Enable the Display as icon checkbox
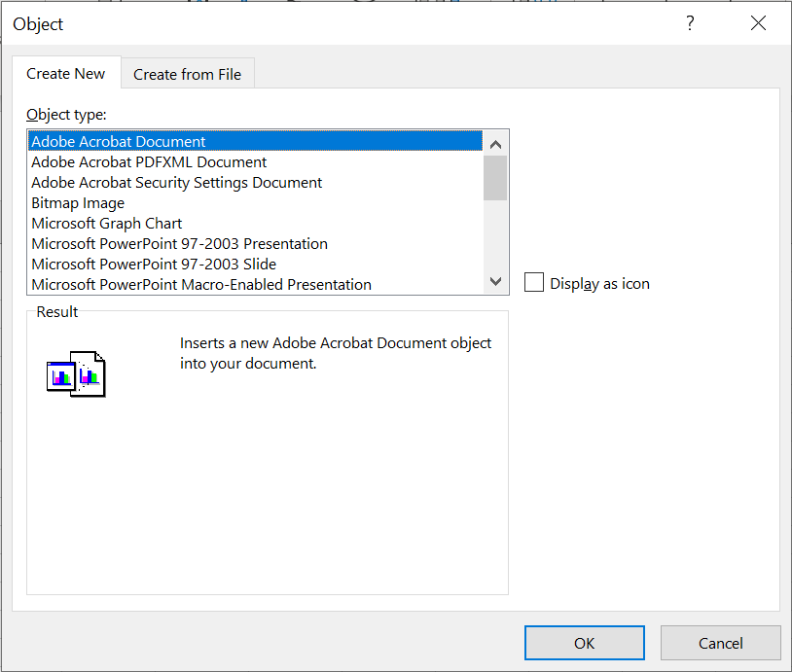 534,283
